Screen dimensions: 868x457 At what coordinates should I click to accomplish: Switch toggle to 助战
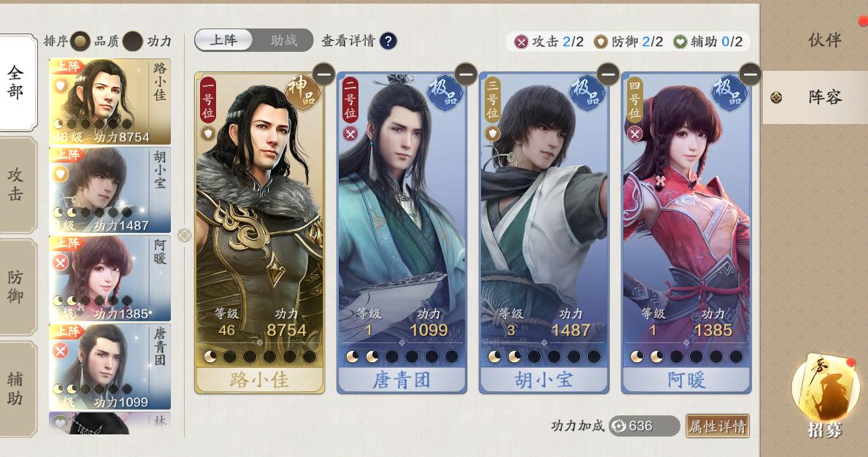pyautogui.click(x=283, y=40)
